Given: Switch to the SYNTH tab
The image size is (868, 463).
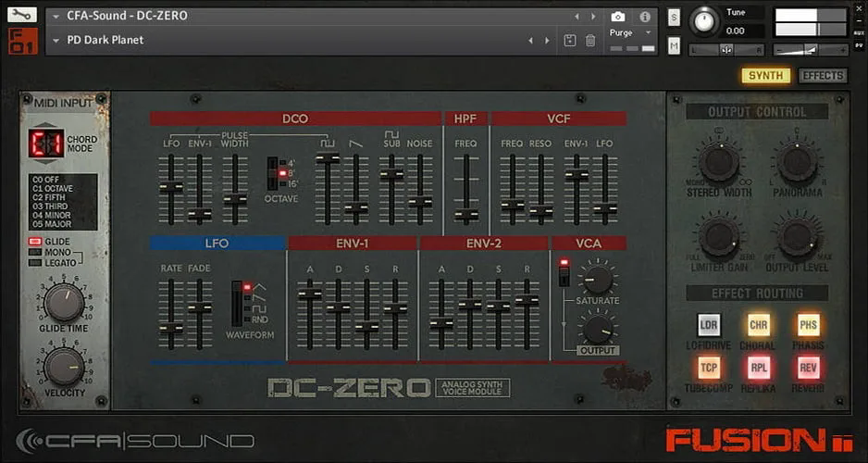Looking at the screenshot, I should 766,76.
